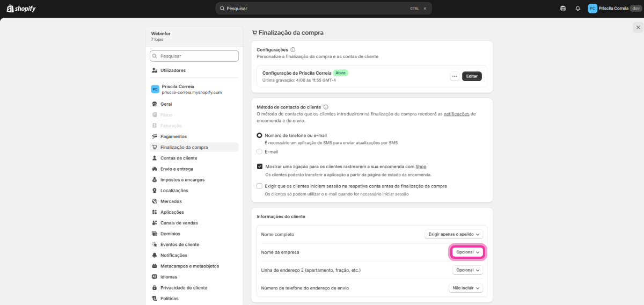
Task: Open Número de telefone Não incluir dropdown
Action: (x=466, y=288)
